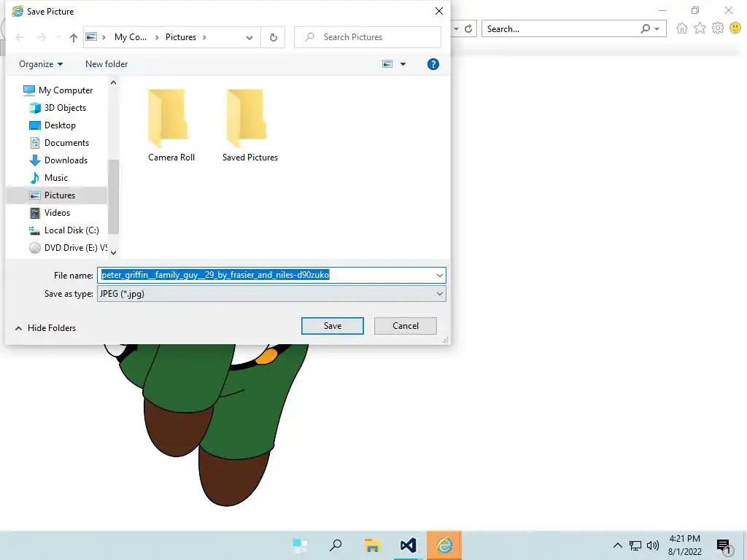Open the File name dropdown list
Image resolution: width=747 pixels, height=560 pixels.
[x=439, y=275]
